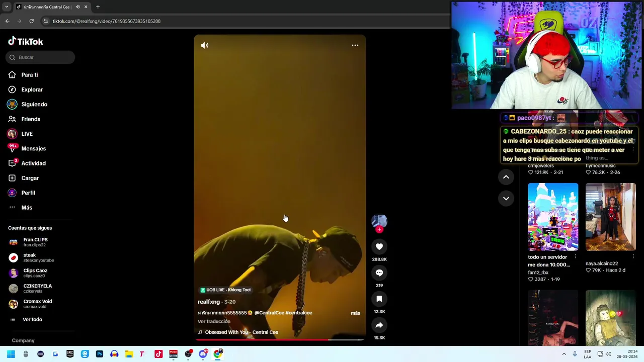Open File Explorer from taskbar
Screen dimensions: 644x362
tap(129, 354)
